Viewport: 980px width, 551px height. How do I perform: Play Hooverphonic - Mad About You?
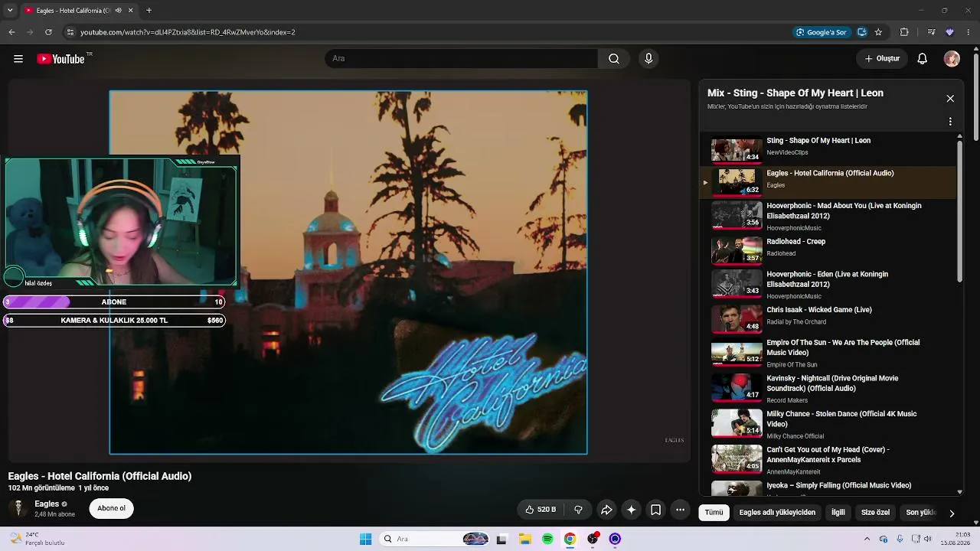828,217
